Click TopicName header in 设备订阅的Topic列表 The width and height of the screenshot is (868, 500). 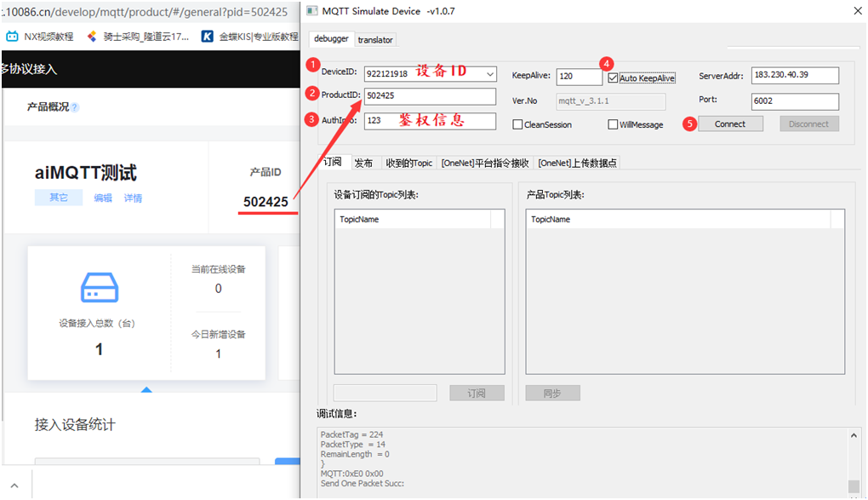coord(359,220)
